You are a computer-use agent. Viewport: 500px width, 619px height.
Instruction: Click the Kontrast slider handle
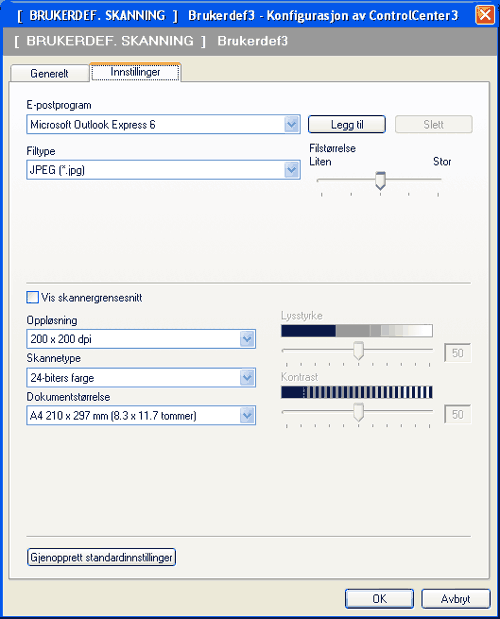coord(358,412)
